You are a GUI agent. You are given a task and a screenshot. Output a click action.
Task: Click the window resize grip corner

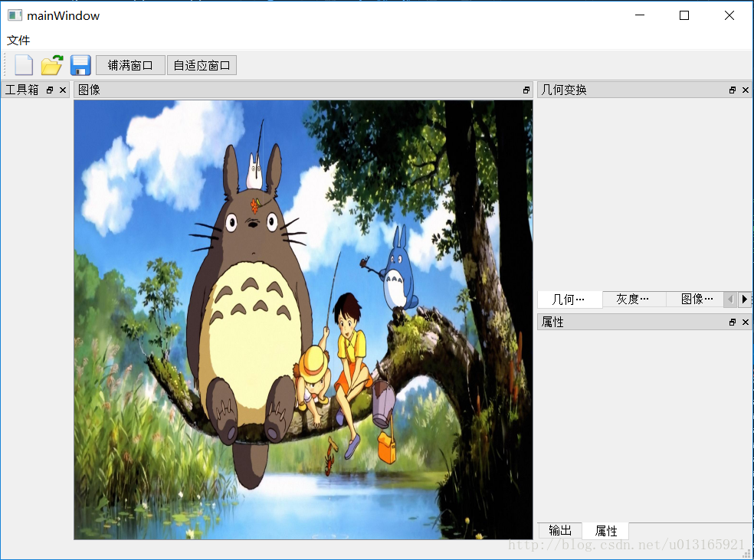(748, 554)
